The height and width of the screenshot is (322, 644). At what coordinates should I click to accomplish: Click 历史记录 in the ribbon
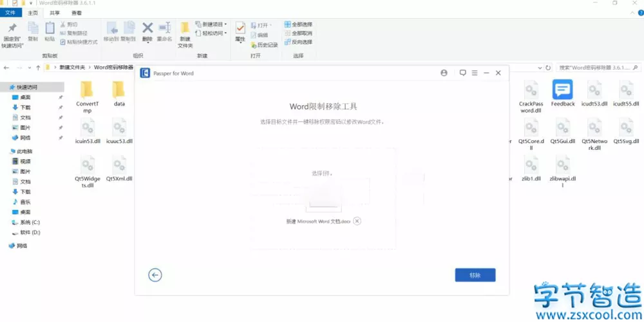click(x=265, y=45)
